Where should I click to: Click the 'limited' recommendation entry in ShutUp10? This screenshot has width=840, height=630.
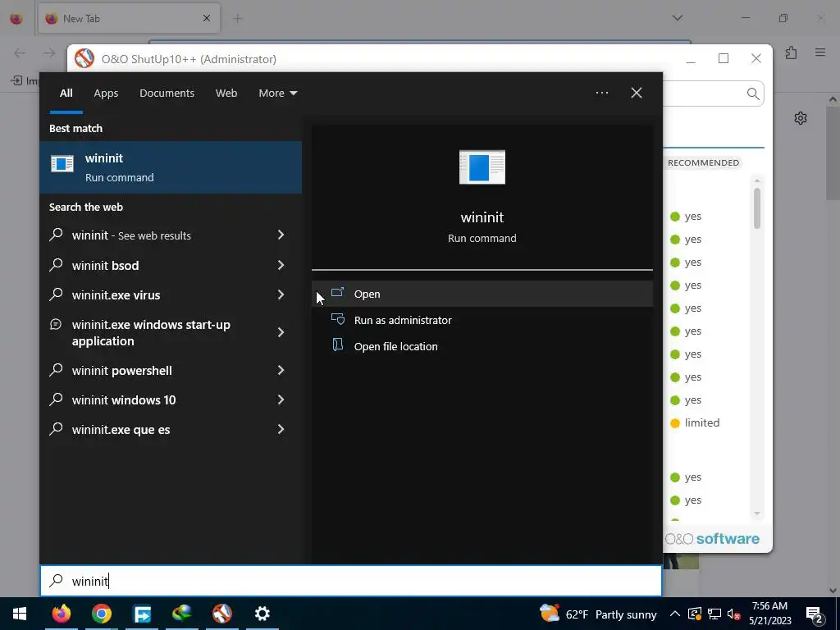pyautogui.click(x=695, y=422)
